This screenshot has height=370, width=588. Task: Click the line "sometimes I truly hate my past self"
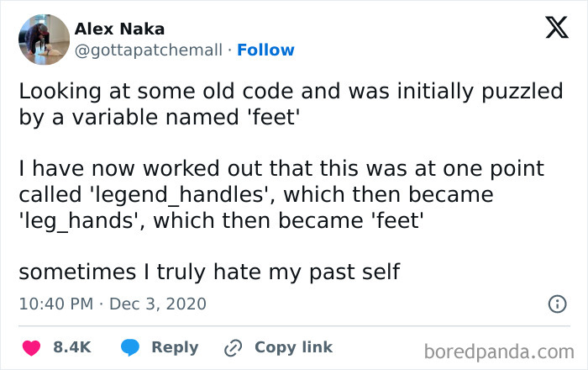(208, 272)
